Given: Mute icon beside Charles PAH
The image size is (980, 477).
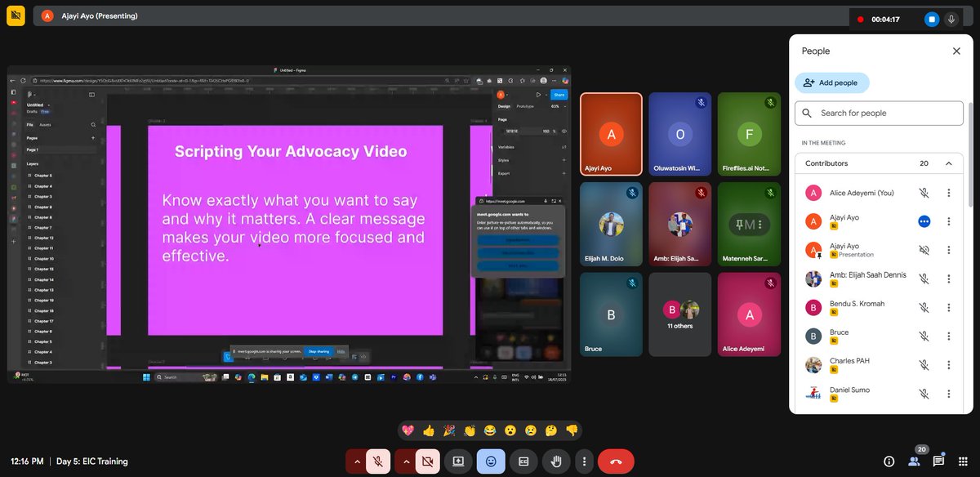Looking at the screenshot, I should (924, 364).
